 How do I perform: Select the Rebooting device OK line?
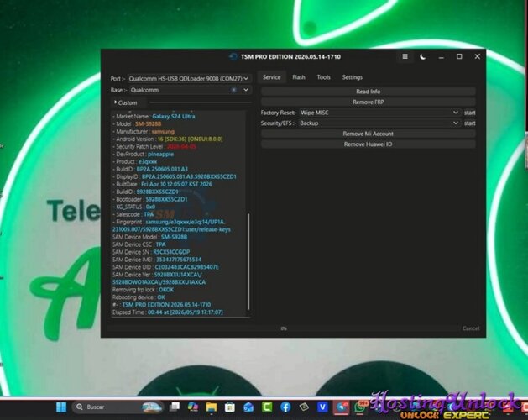pos(139,297)
